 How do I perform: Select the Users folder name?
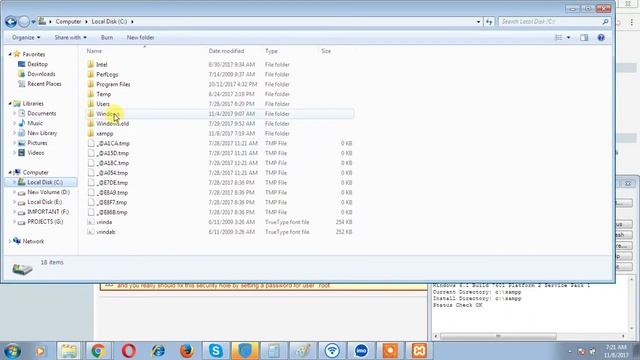coord(103,104)
